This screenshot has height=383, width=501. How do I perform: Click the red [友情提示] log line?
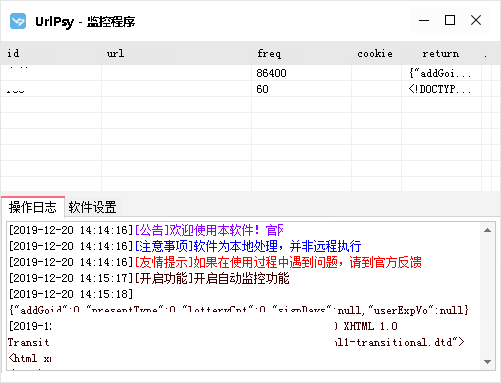click(x=215, y=262)
